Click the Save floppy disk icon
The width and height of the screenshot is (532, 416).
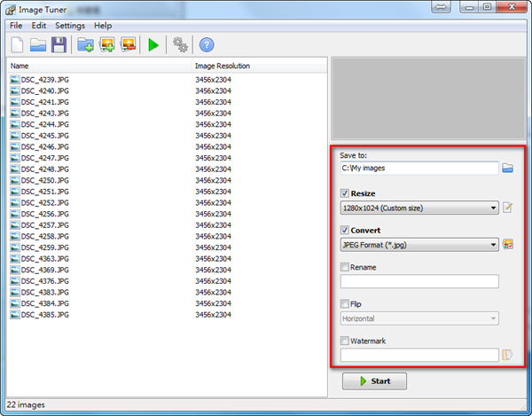coord(59,44)
